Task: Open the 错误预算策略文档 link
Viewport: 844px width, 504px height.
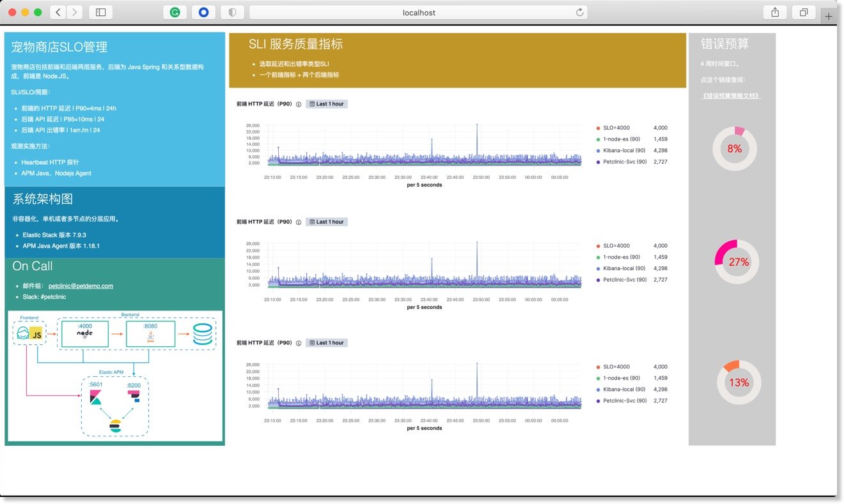Action: [x=731, y=96]
